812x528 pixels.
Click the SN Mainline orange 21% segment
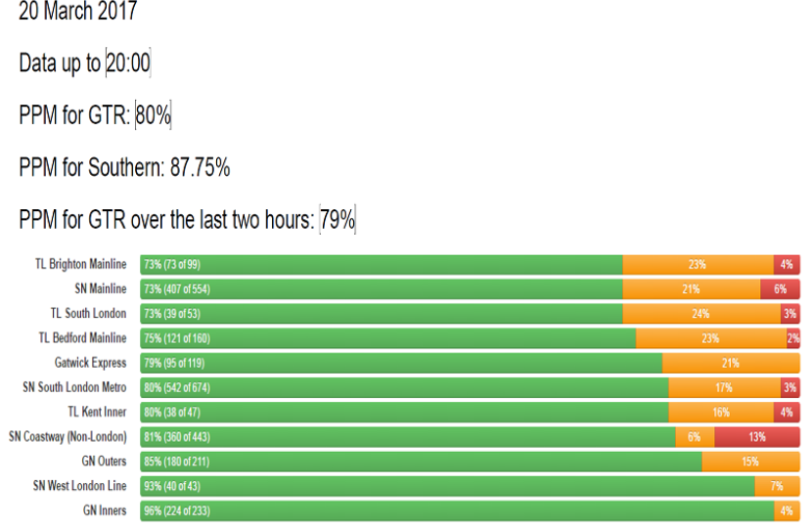pos(692,289)
